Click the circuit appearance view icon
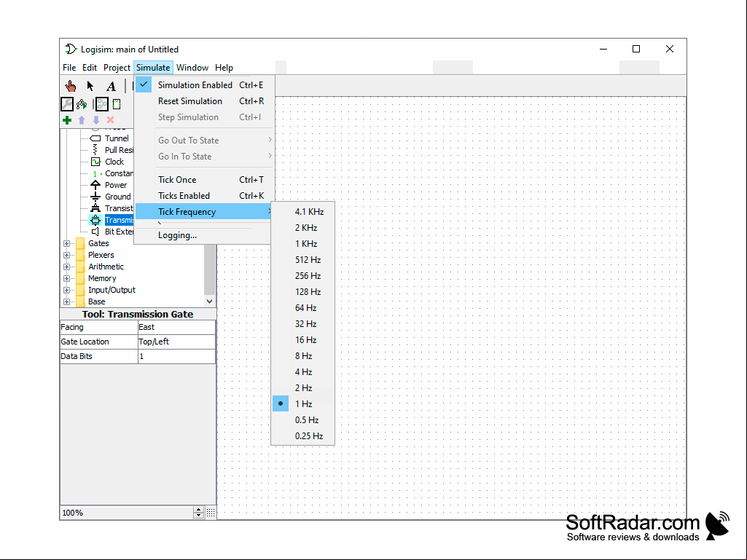 pos(117,104)
